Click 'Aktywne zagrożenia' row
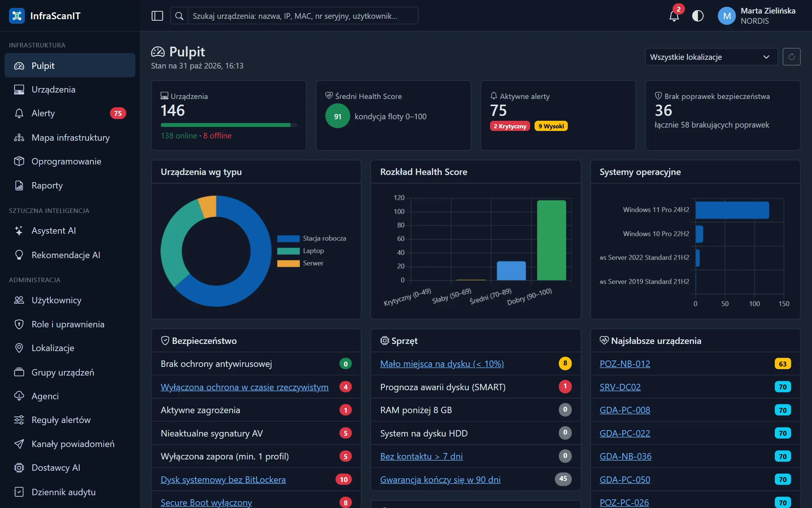 click(256, 410)
